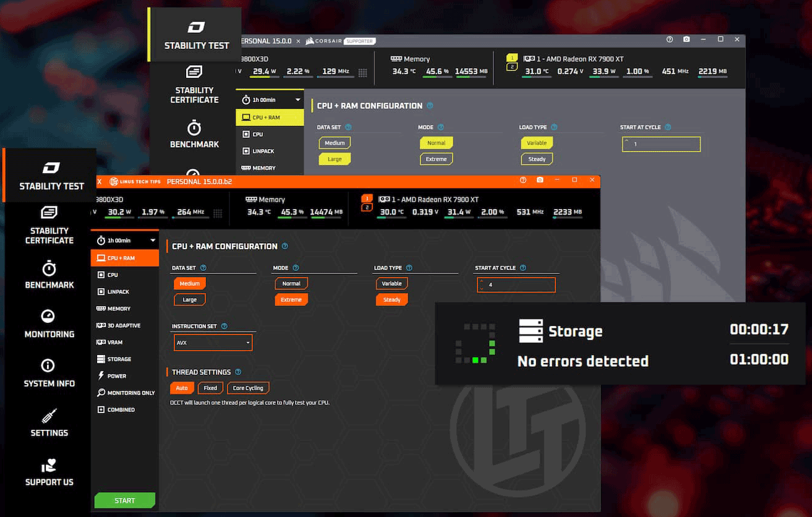Click the Support Us heart icon
The width and height of the screenshot is (812, 517).
pyautogui.click(x=48, y=466)
